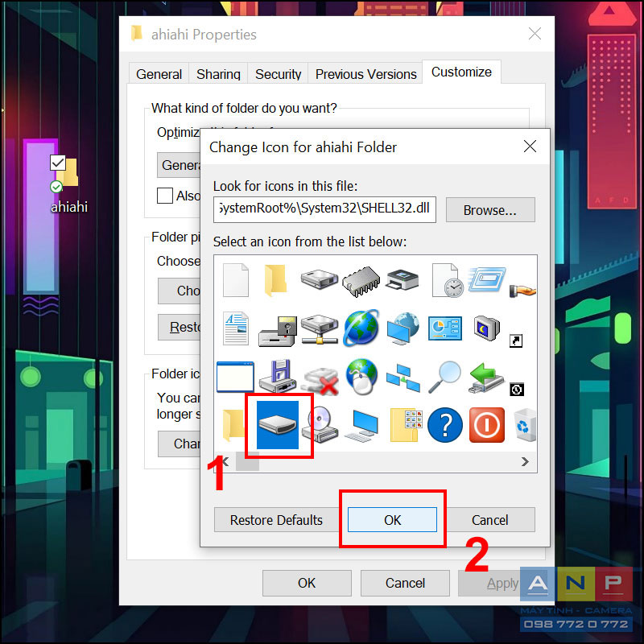The height and width of the screenshot is (644, 644).
Task: Select the blank document icon
Action: click(235, 280)
